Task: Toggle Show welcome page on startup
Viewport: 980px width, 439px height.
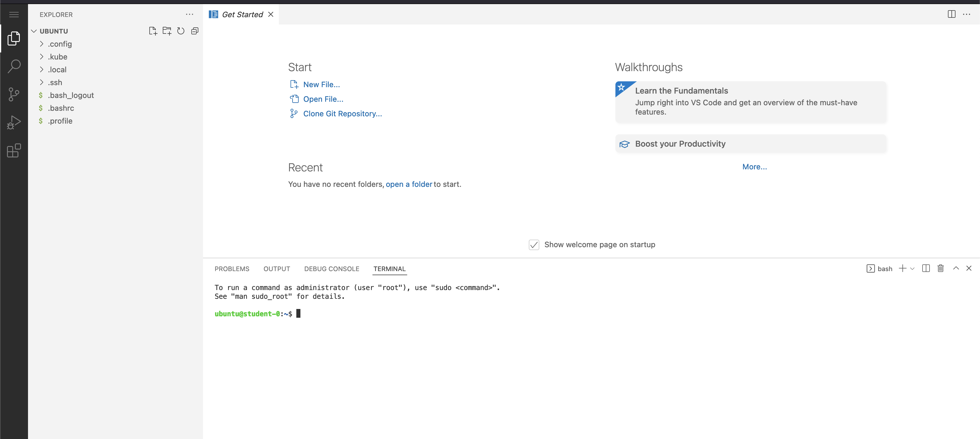Action: [x=534, y=244]
